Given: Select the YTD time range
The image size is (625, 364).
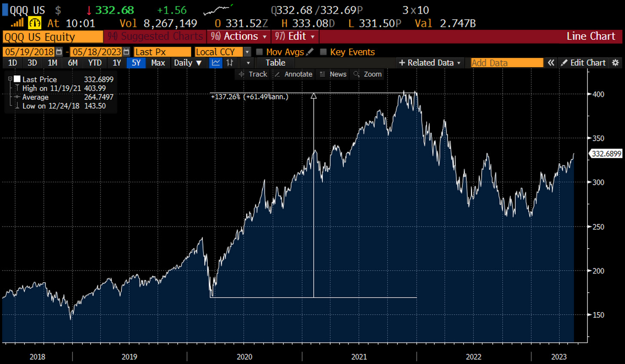Looking at the screenshot, I should click(x=95, y=63).
